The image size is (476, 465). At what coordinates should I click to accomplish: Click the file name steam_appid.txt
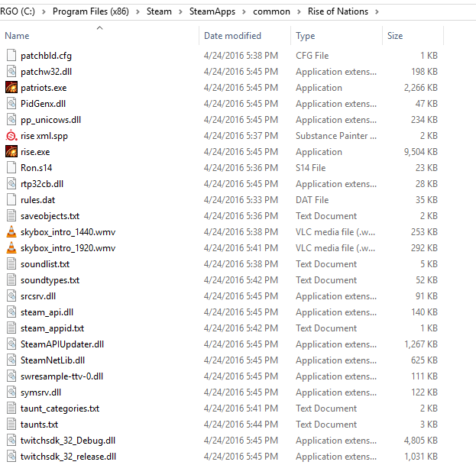[x=52, y=328]
